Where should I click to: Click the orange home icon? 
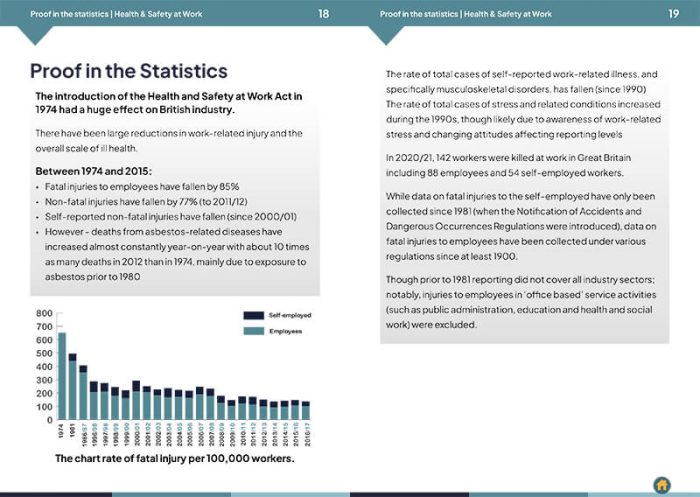[x=662, y=484]
